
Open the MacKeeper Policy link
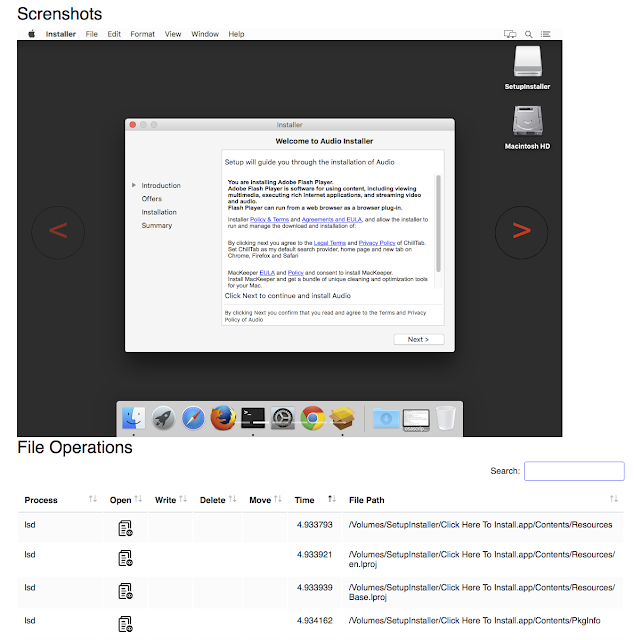[x=296, y=273]
